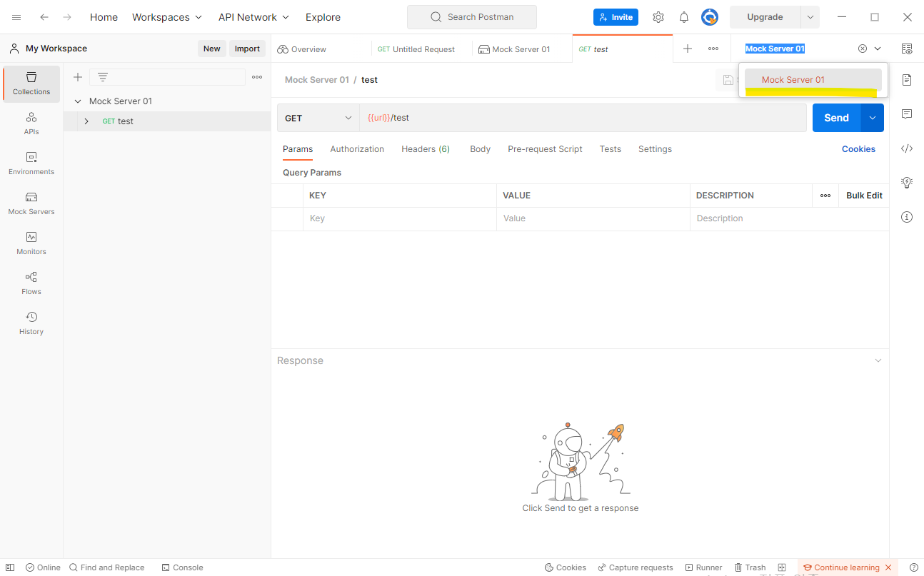Open tab bar more options ellipsis

[x=713, y=49]
